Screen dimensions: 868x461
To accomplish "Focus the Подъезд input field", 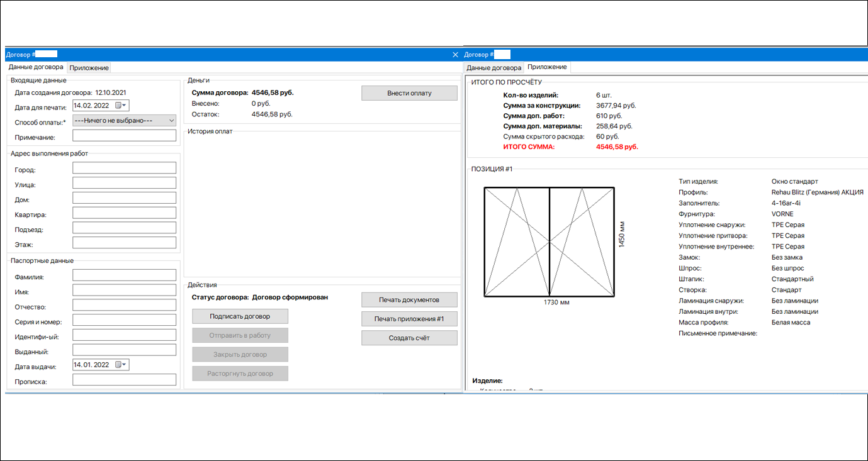I will (125, 228).
